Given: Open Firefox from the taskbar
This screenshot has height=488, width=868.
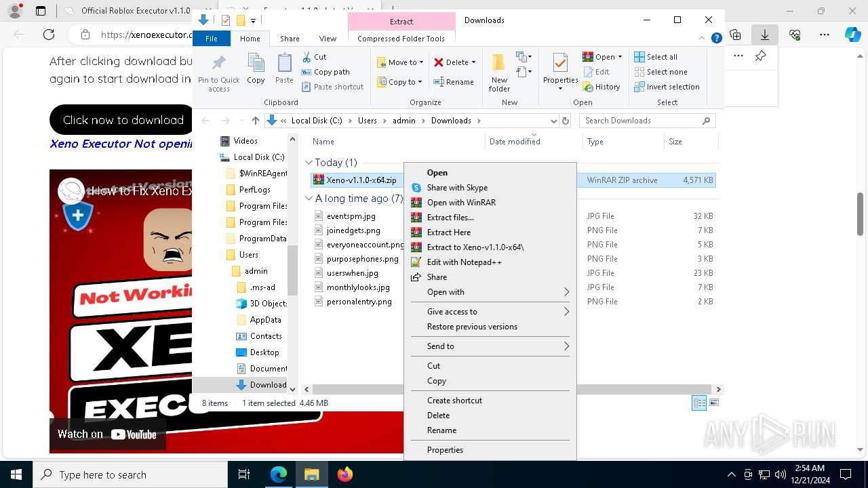Looking at the screenshot, I should 344,474.
